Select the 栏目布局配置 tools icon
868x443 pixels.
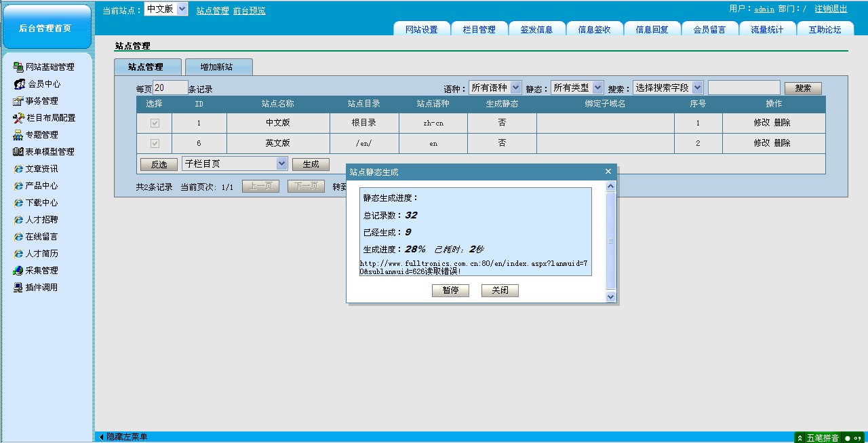18,118
